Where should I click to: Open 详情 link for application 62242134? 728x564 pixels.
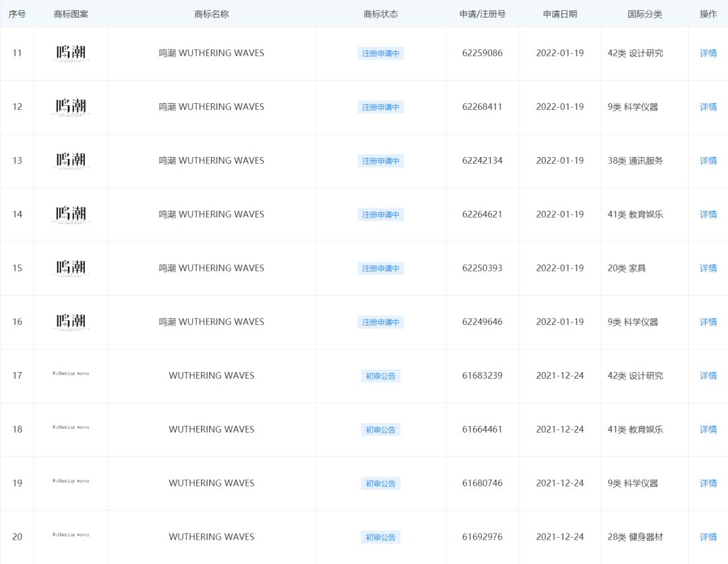pos(708,160)
